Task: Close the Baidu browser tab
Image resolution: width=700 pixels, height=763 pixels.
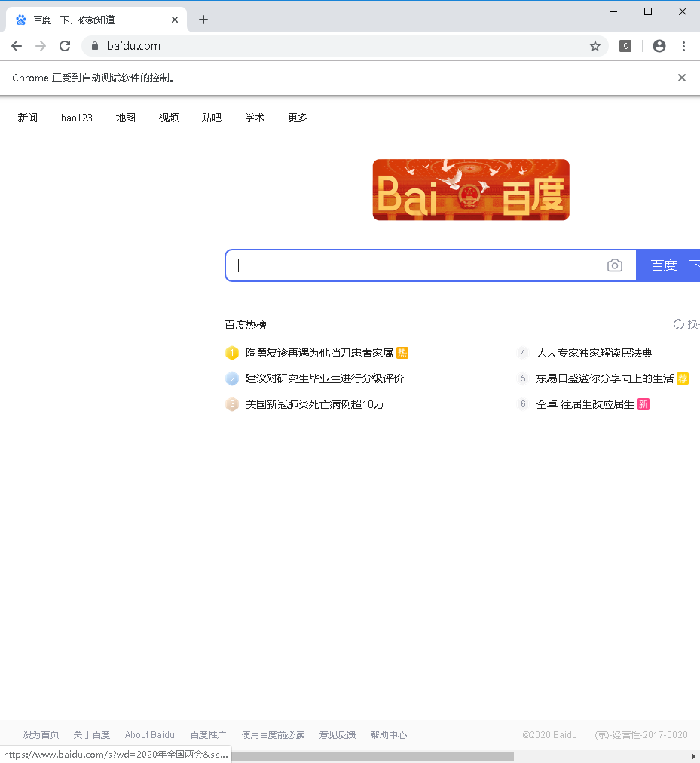Action: coord(175,20)
